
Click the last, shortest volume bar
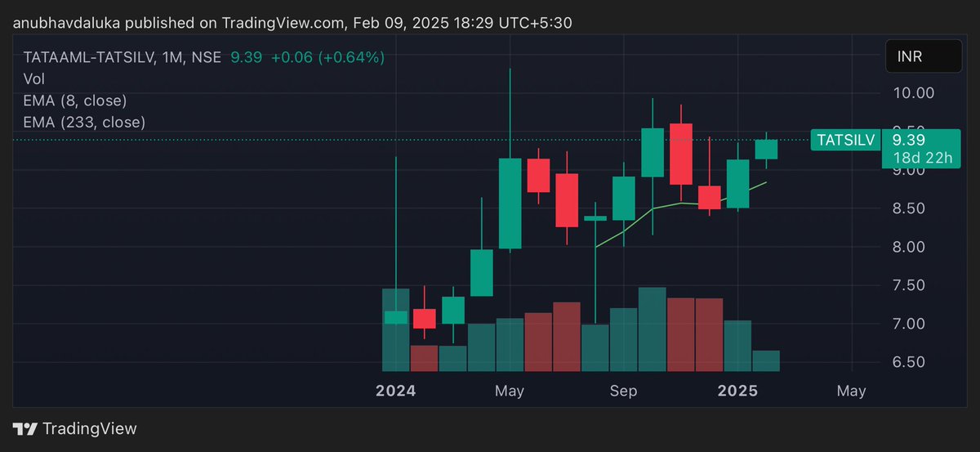tap(766, 360)
